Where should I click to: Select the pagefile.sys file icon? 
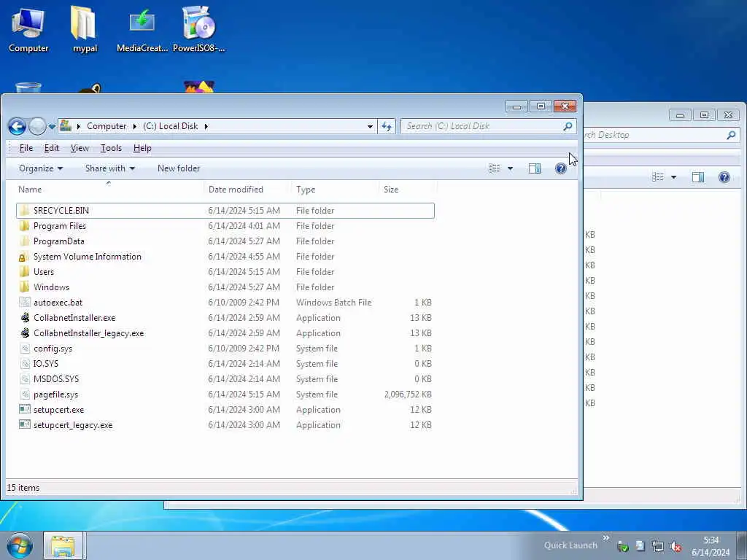click(x=25, y=394)
